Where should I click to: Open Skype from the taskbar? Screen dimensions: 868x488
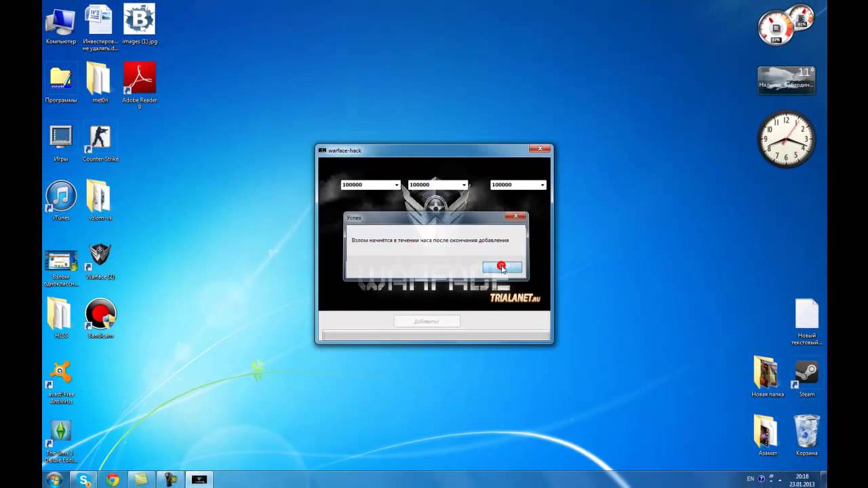pyautogui.click(x=84, y=480)
